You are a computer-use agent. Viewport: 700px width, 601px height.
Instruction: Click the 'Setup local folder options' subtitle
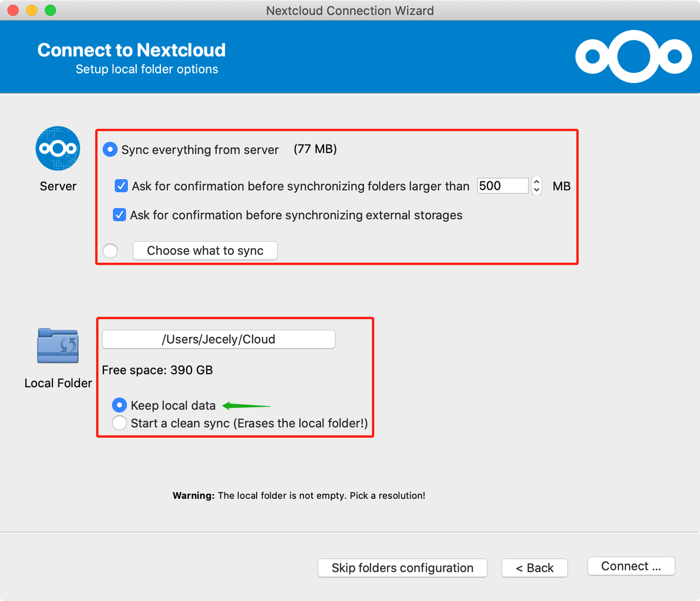click(147, 69)
